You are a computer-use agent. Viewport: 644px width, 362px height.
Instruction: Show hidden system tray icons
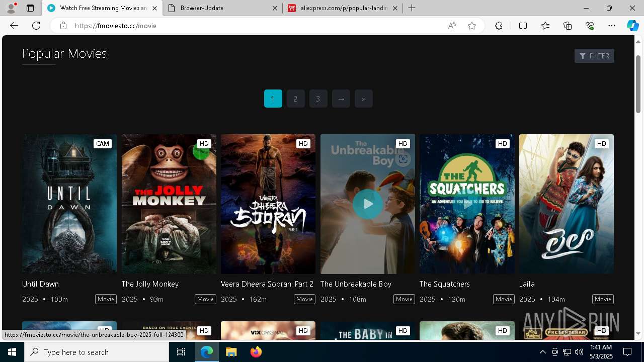(542, 352)
